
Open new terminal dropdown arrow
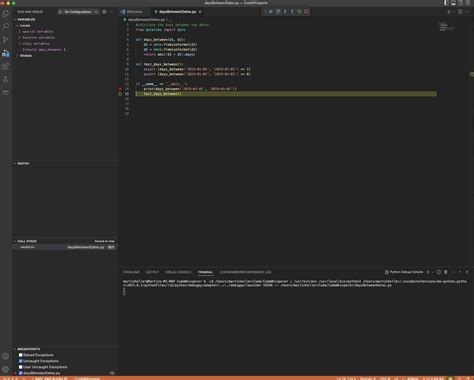click(433, 272)
